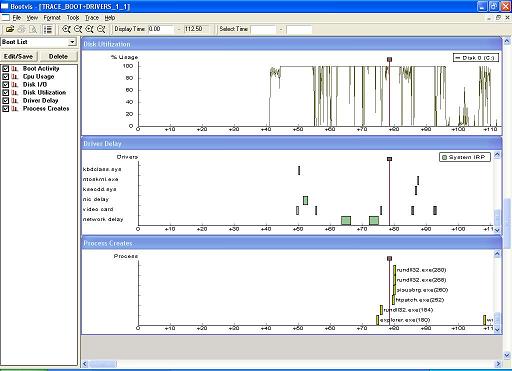This screenshot has width=512, height=371.
Task: Click the kbdclass.sys driver label
Action: [102, 169]
